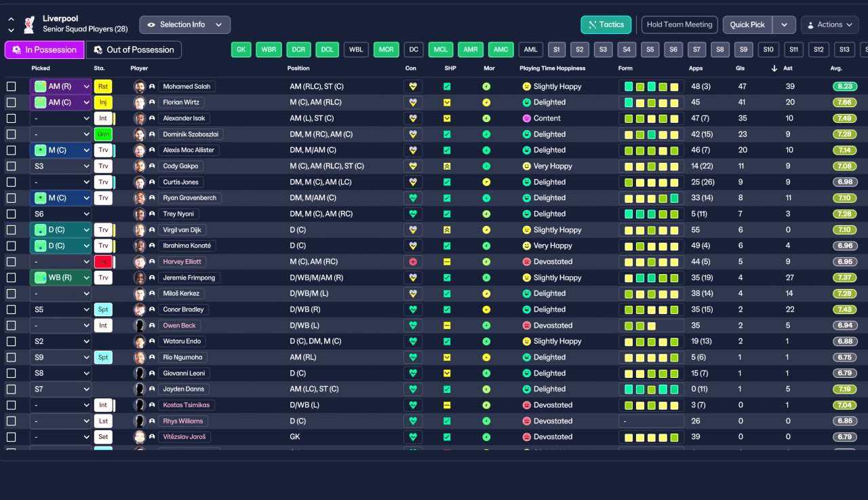Viewport: 868px width, 500px height.
Task: Click the sort arrow in the column header row
Action: [774, 69]
